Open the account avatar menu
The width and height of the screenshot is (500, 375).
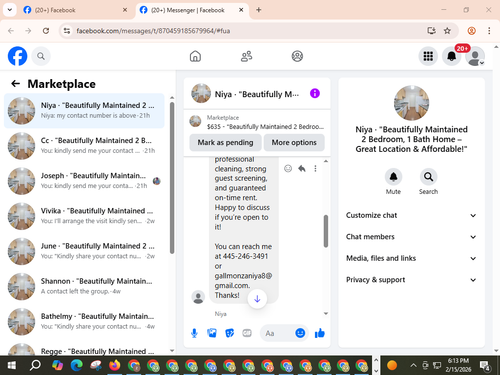[x=475, y=56]
